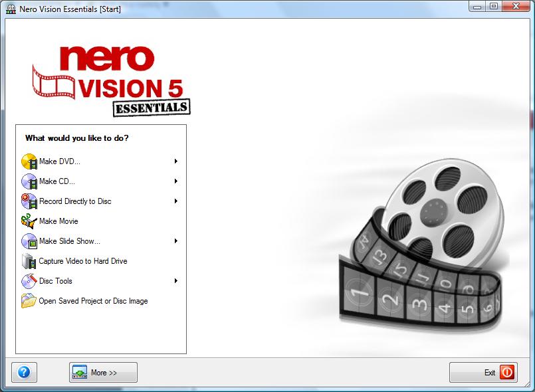535x392 pixels.
Task: Click the Make DVD disc icon
Action: coord(29,161)
